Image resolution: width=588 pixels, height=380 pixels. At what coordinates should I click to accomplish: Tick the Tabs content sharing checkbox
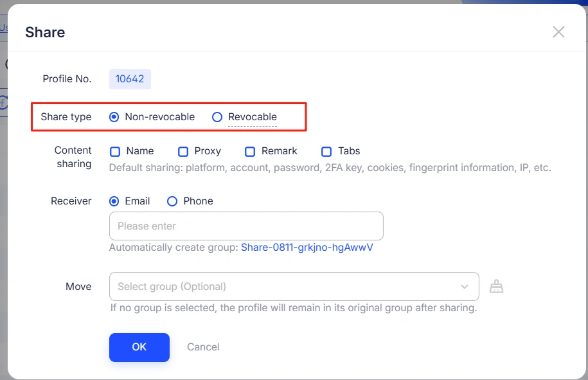[326, 152]
